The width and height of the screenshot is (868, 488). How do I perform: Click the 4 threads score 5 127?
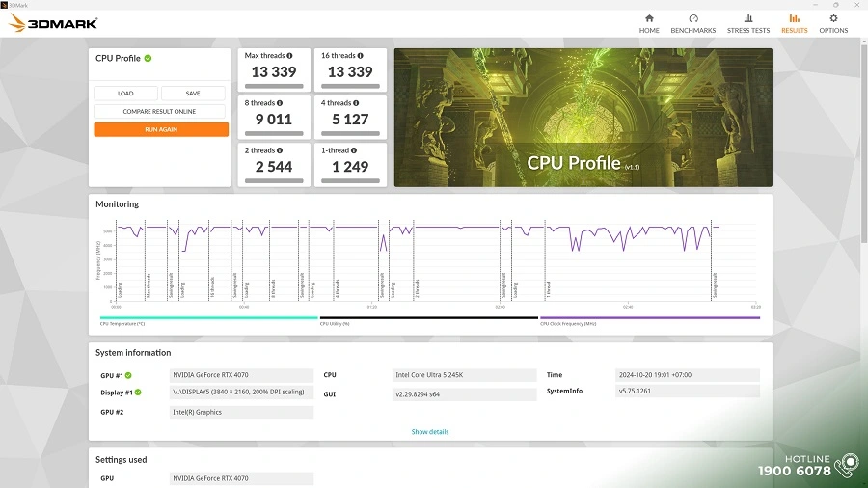coord(350,120)
